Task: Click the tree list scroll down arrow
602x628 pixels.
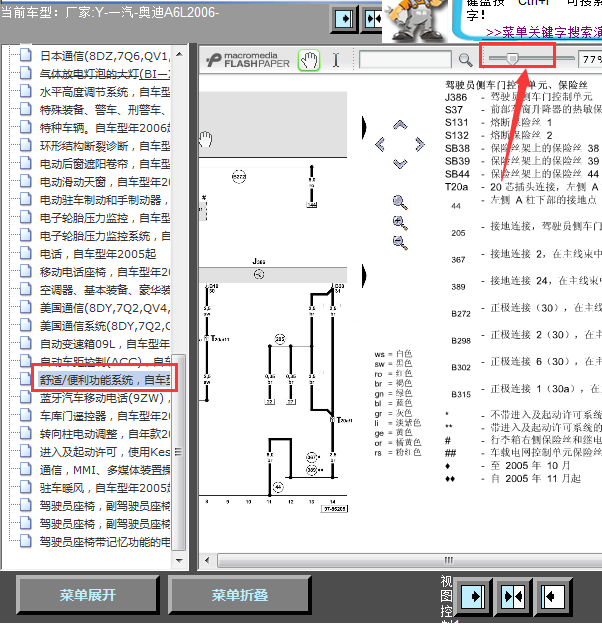Action: (x=179, y=561)
